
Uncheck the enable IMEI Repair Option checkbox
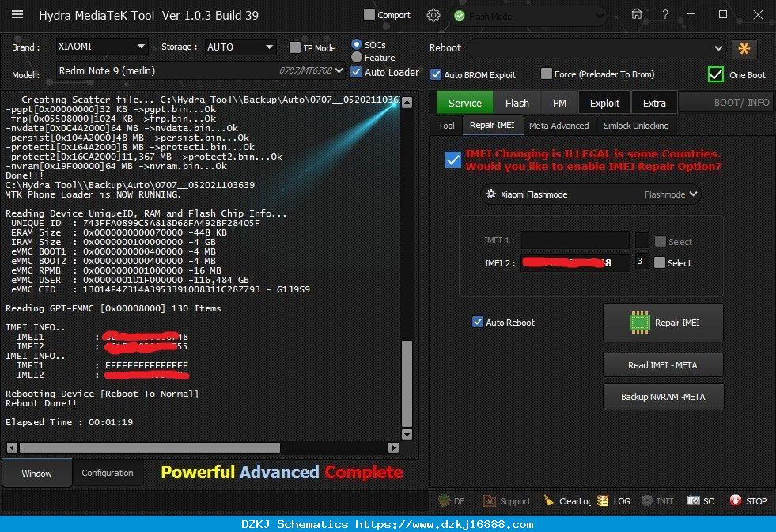(452, 160)
